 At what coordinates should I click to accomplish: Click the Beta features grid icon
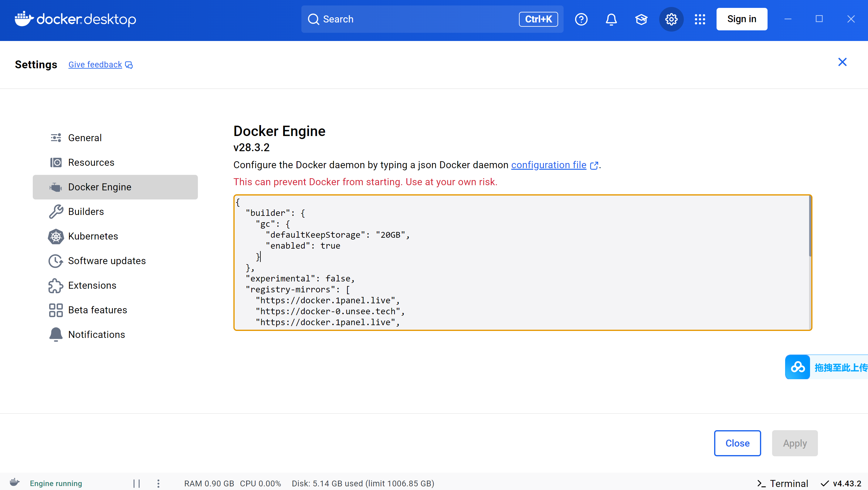(x=56, y=310)
